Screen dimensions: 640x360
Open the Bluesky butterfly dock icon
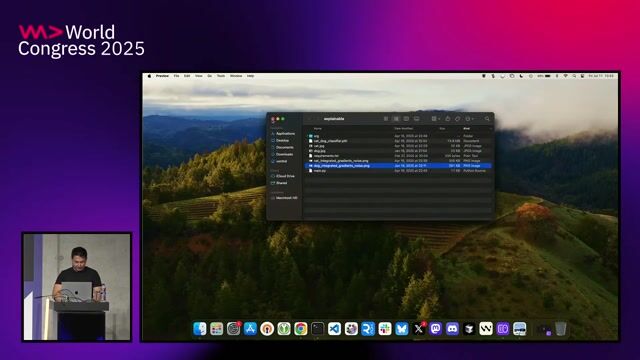pyautogui.click(x=402, y=329)
